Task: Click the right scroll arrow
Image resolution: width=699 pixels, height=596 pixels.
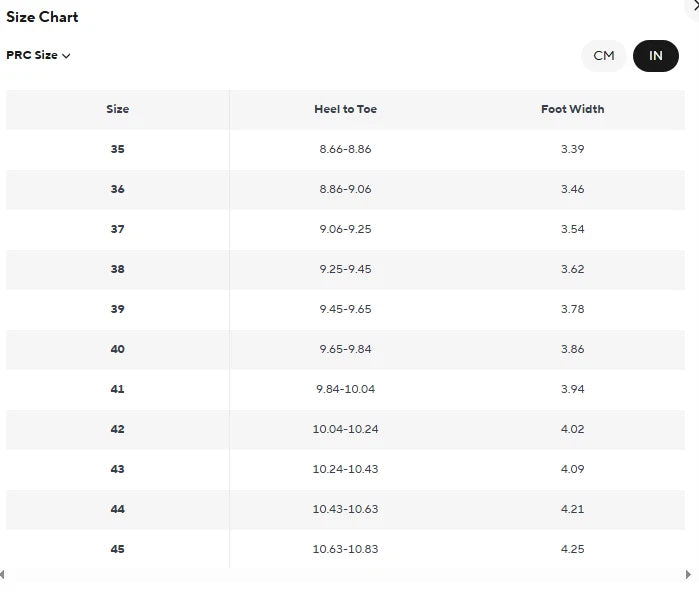Action: click(689, 575)
